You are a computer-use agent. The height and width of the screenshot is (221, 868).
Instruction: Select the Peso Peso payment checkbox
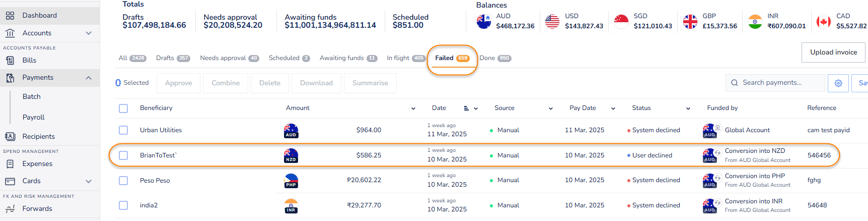point(123,181)
